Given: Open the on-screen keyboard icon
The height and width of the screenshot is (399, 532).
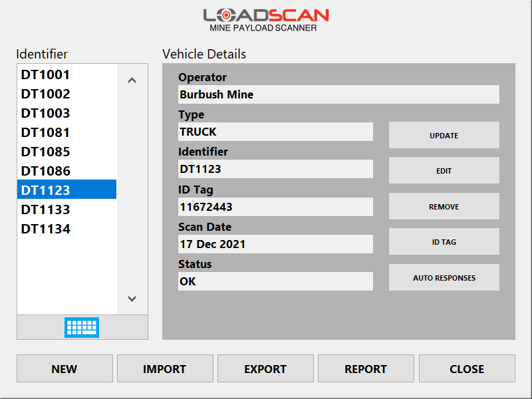Looking at the screenshot, I should coord(82,327).
